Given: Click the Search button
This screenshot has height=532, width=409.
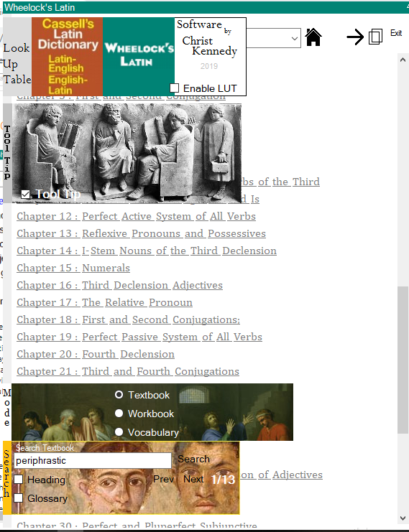Looking at the screenshot, I should point(193,459).
